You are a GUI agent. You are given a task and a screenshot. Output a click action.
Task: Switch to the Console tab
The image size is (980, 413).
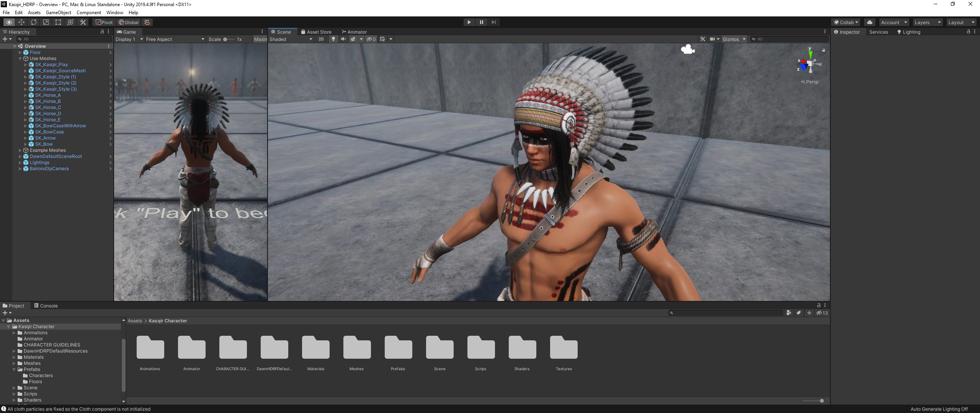[x=46, y=306]
